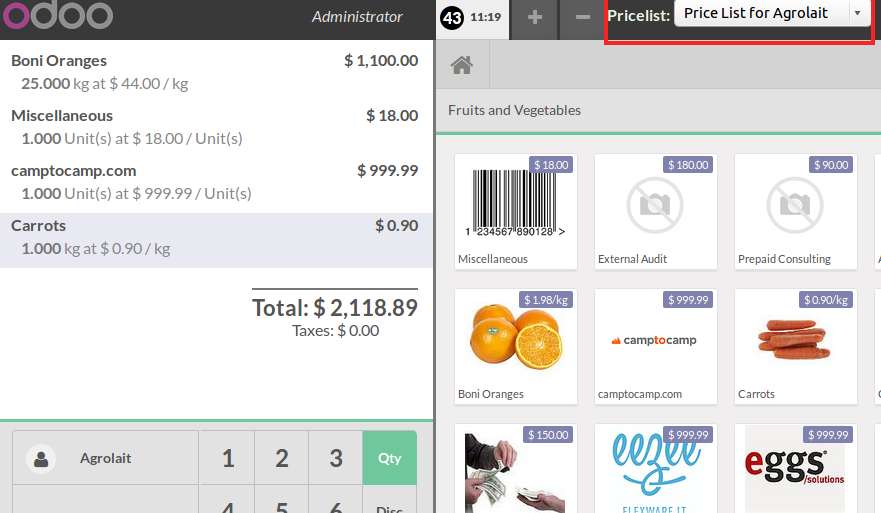Screen dimensions: 881x513
Task: Select the camptocamp.com order line
Action: coord(215,181)
